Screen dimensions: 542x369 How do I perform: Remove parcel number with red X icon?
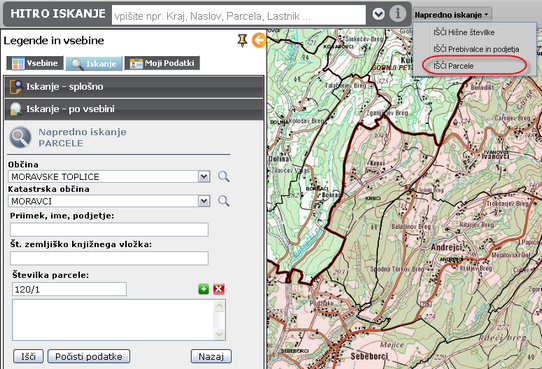pyautogui.click(x=219, y=289)
